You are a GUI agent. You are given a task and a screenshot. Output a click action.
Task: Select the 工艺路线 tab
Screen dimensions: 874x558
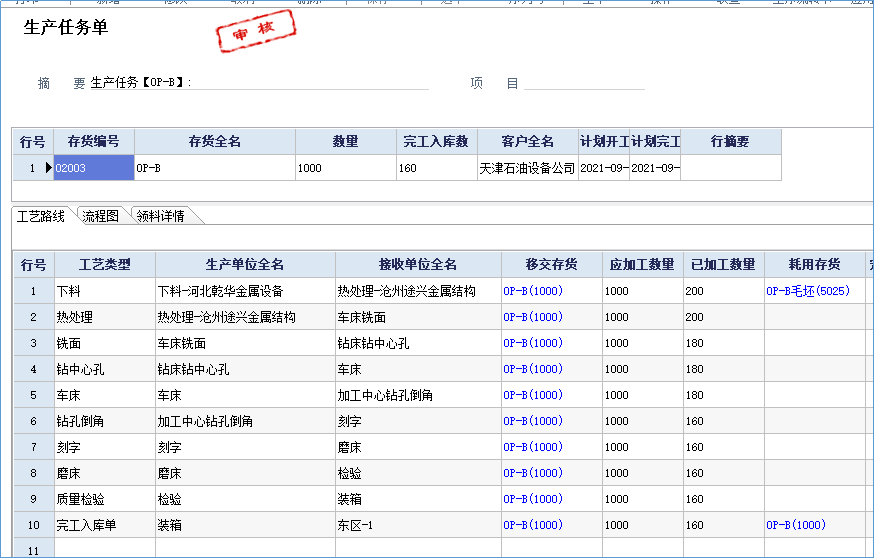click(x=41, y=215)
